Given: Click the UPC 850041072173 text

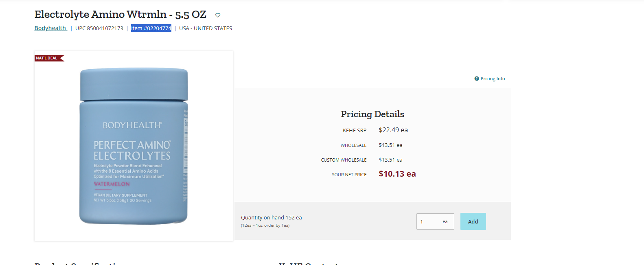Looking at the screenshot, I should 99,28.
